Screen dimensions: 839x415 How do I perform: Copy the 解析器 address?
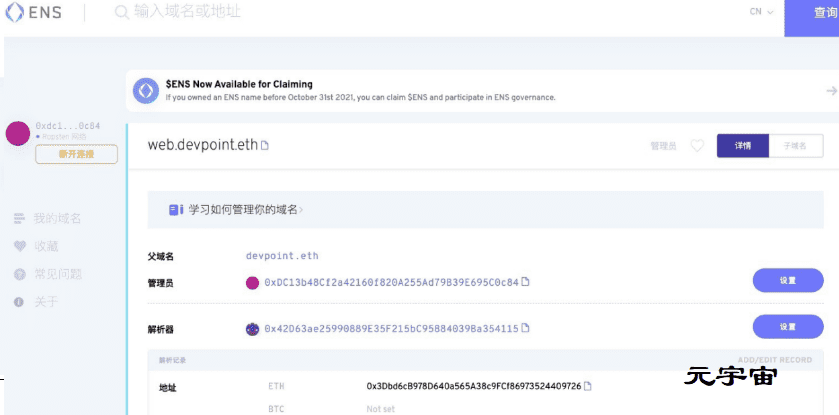(x=526, y=328)
